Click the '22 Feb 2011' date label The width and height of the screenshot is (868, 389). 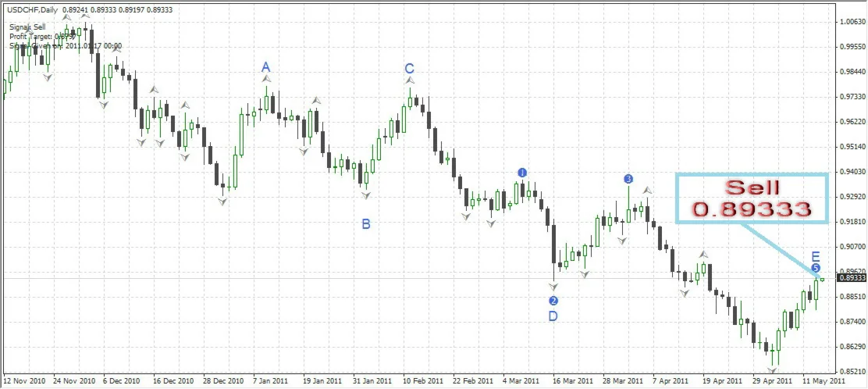click(x=473, y=381)
